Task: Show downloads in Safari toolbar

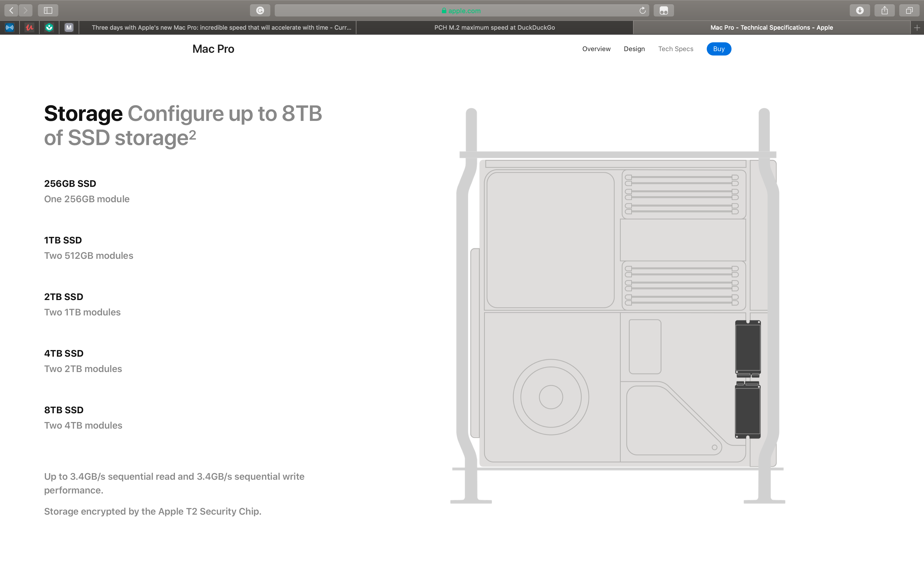Action: tap(859, 10)
